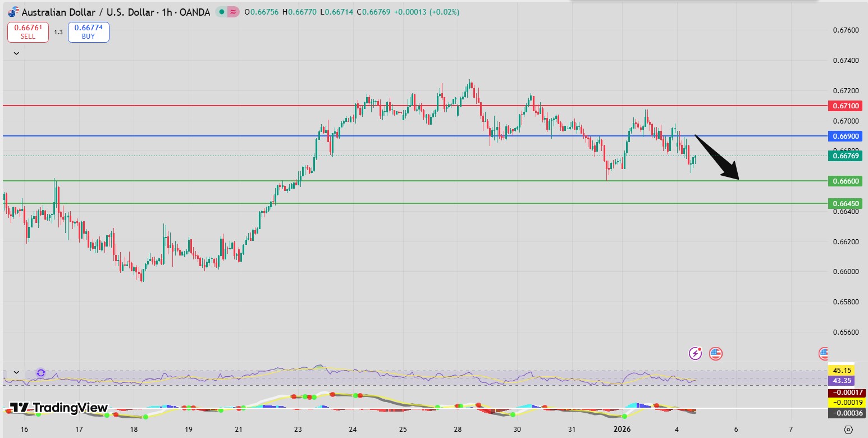Screen dimensions: 868x438
Task: Expand the RSI pane legend chevron
Action: point(16,372)
